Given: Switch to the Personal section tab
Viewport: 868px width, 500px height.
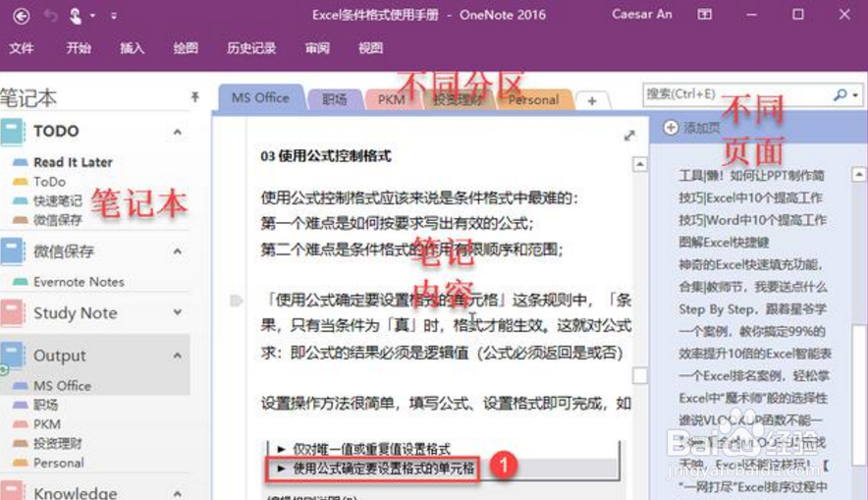Looking at the screenshot, I should (533, 99).
